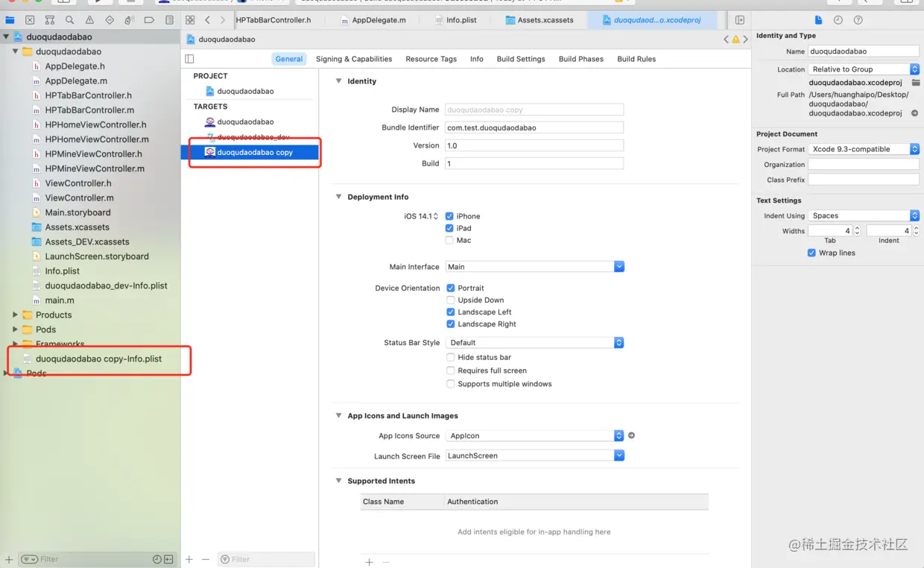
Task: Open the Build Phases tab
Action: 581,59
